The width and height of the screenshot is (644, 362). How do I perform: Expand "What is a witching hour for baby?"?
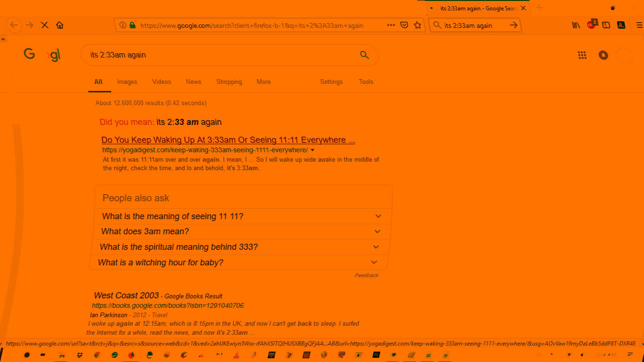[374, 263]
